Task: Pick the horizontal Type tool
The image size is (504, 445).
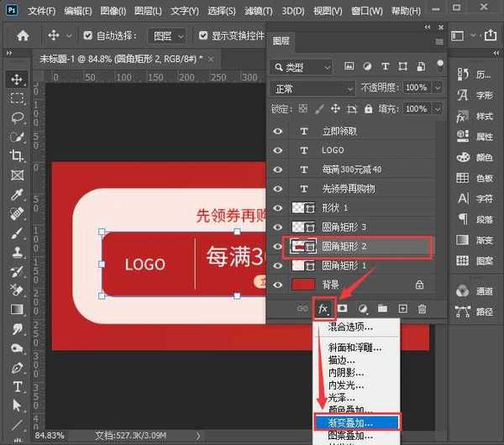Action: point(17,387)
